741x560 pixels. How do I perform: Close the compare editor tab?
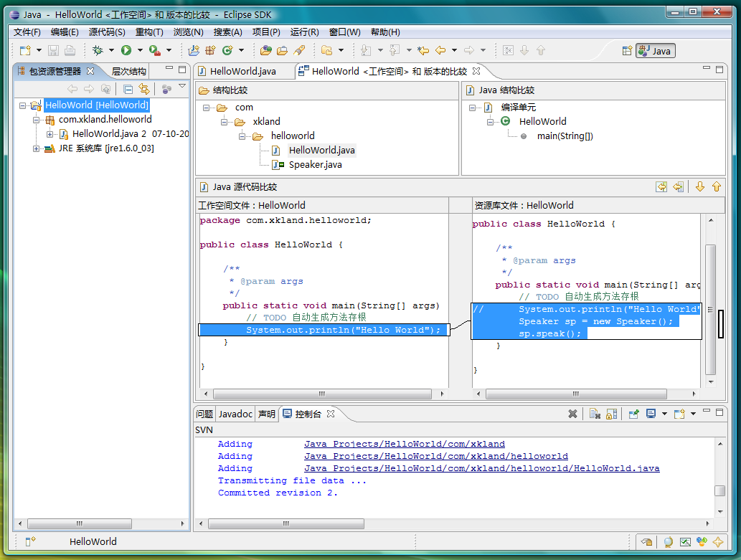pos(476,71)
